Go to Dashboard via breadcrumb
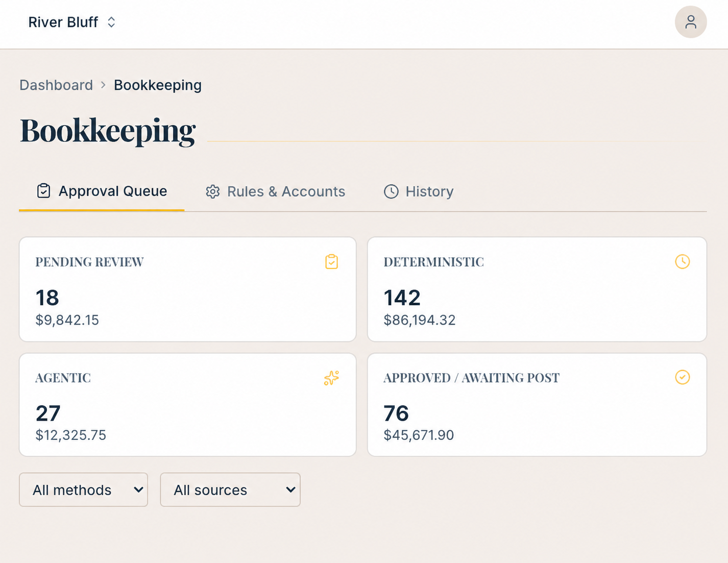728x563 pixels. click(56, 85)
